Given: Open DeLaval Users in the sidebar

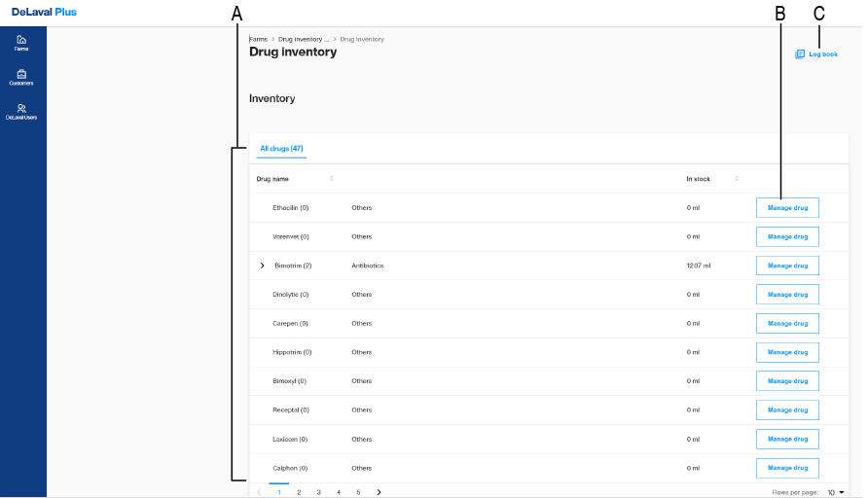Looking at the screenshot, I should point(21,111).
